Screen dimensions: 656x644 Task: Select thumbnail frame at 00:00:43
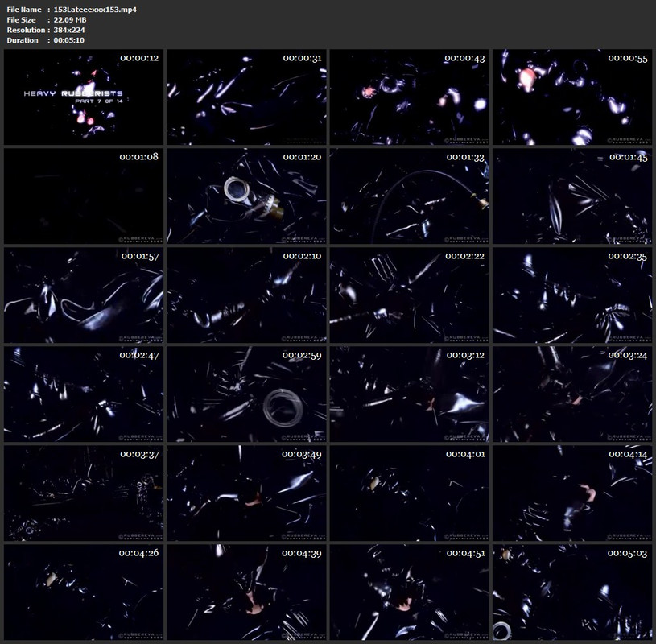409,97
